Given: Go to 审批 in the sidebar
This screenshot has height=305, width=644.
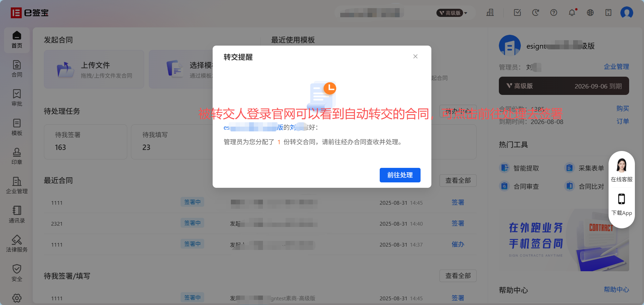Looking at the screenshot, I should (x=17, y=98).
